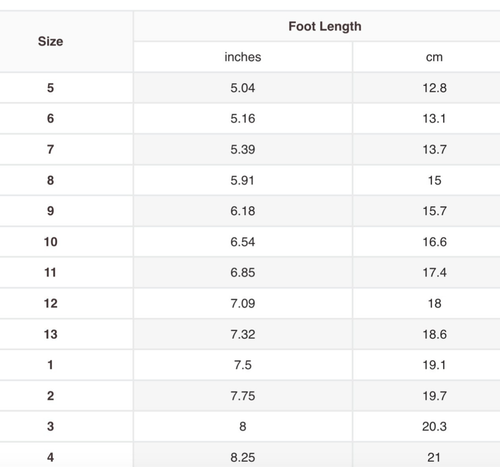Select size 3 row label
The image size is (500, 467).
tap(50, 426)
